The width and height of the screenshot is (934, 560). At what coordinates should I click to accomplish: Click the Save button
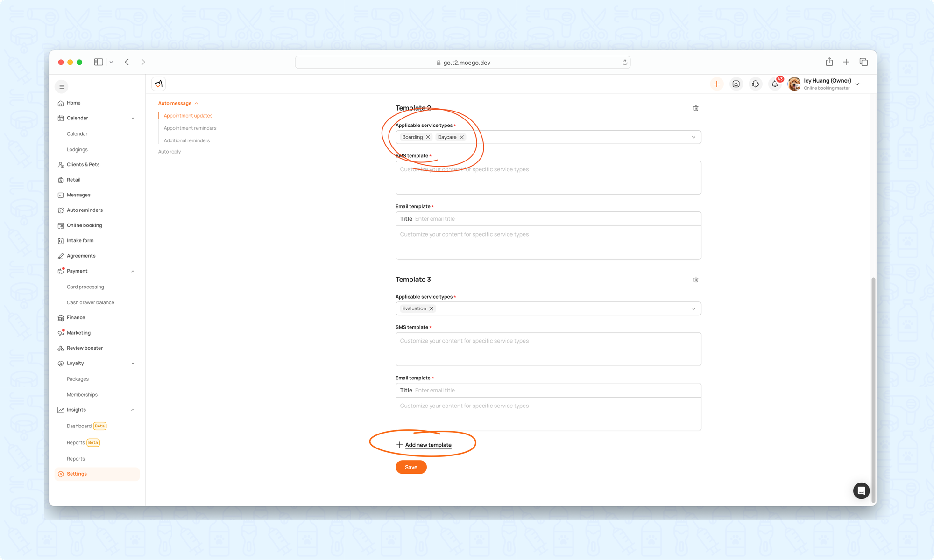pyautogui.click(x=410, y=467)
